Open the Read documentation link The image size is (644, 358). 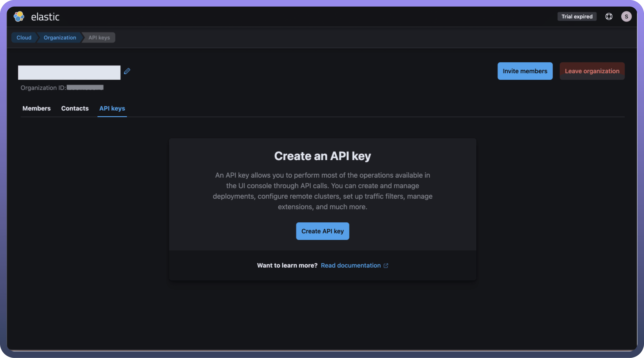point(350,265)
